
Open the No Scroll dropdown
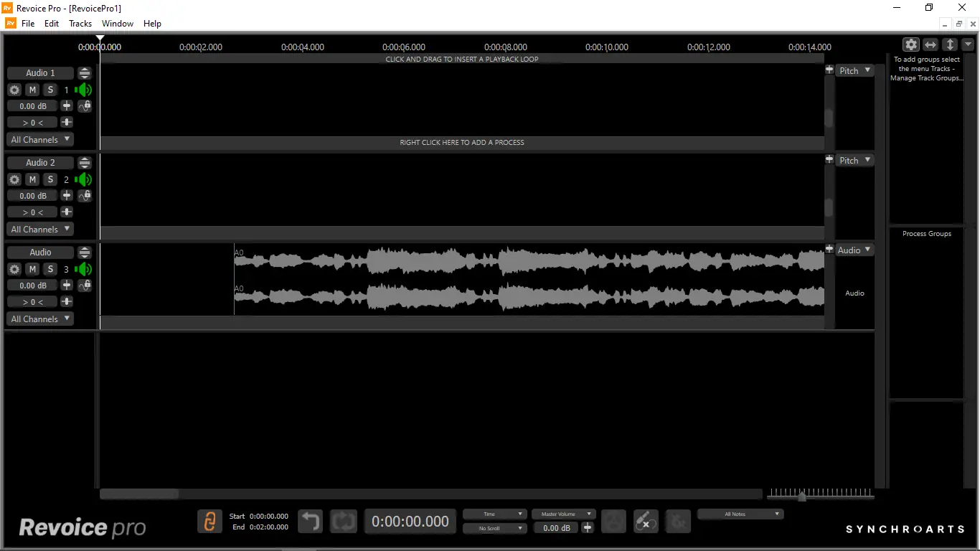tap(494, 528)
